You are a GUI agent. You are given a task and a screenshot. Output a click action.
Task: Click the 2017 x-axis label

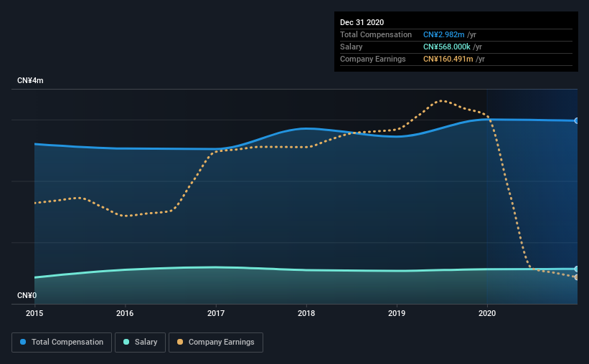tap(216, 313)
